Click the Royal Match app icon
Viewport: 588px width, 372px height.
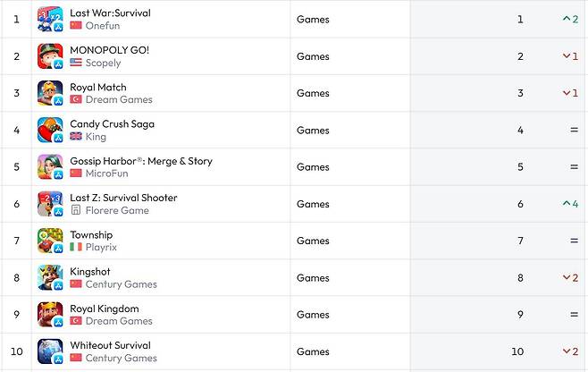(x=50, y=93)
